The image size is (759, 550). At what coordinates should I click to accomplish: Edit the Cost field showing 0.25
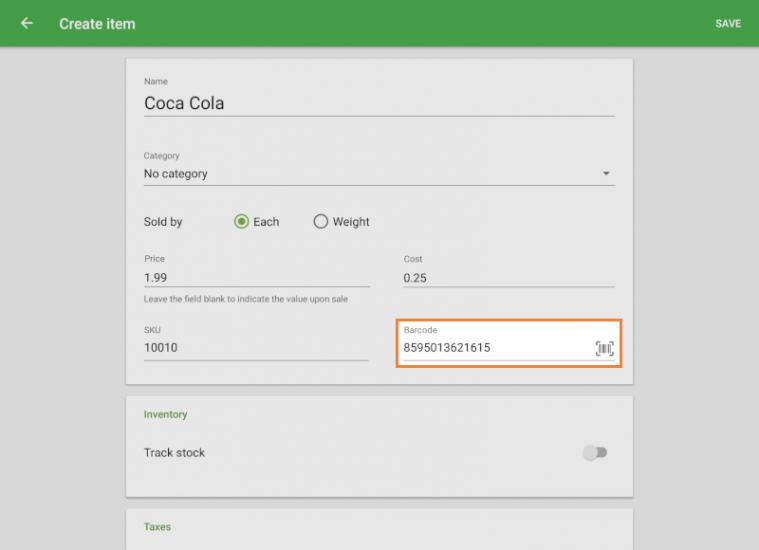pos(509,278)
